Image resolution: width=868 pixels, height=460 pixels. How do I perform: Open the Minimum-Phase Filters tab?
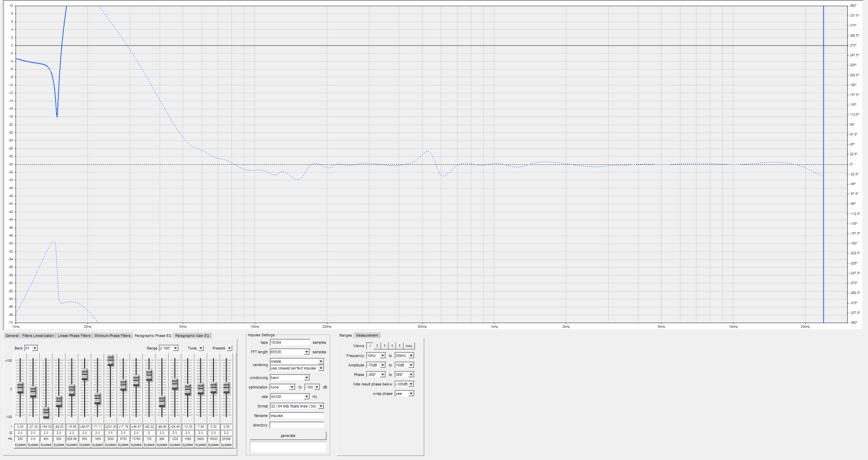(113, 336)
